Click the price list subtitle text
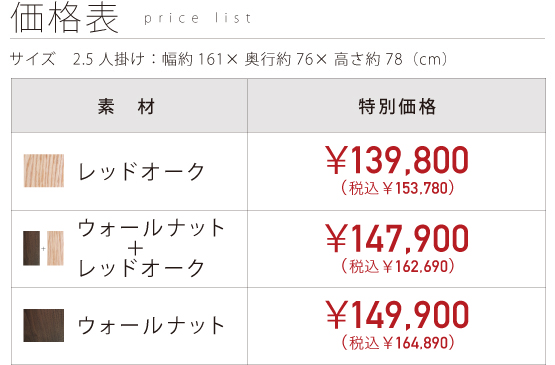The height and width of the screenshot is (365, 555). [x=198, y=18]
